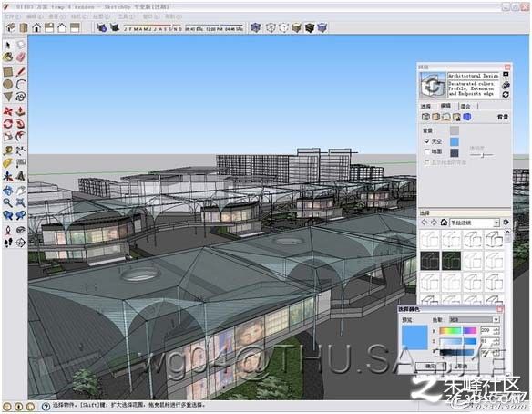Enable the 地面 ground checkbox
Image resolution: width=532 pixels, height=414 pixels.
tap(427, 151)
